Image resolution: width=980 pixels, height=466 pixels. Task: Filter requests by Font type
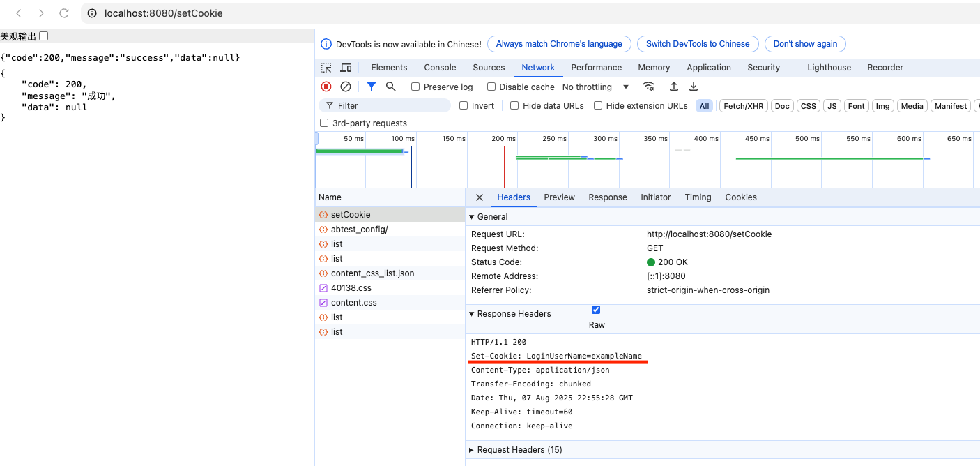point(857,106)
